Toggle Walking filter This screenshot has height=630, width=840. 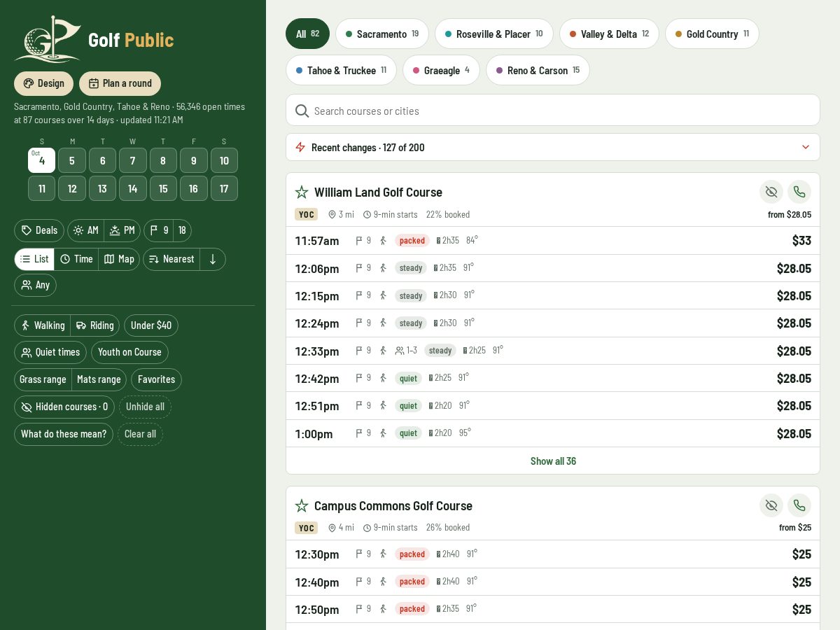[43, 325]
